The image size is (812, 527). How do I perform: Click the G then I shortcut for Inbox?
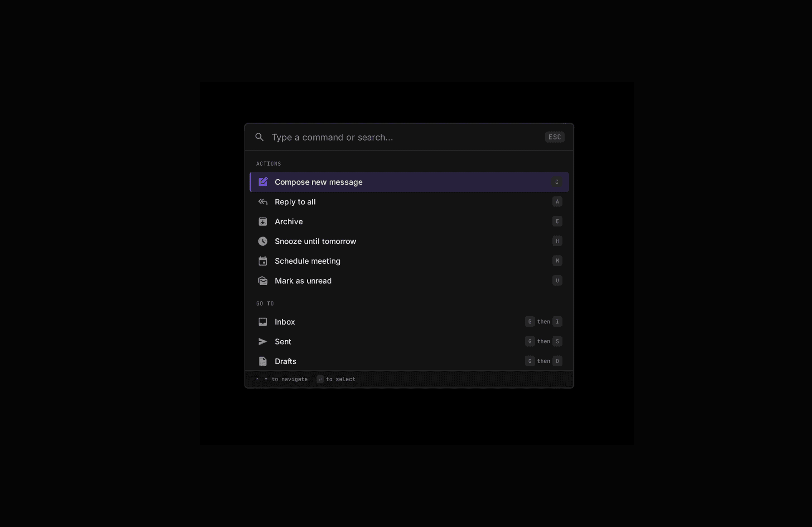pyautogui.click(x=543, y=322)
